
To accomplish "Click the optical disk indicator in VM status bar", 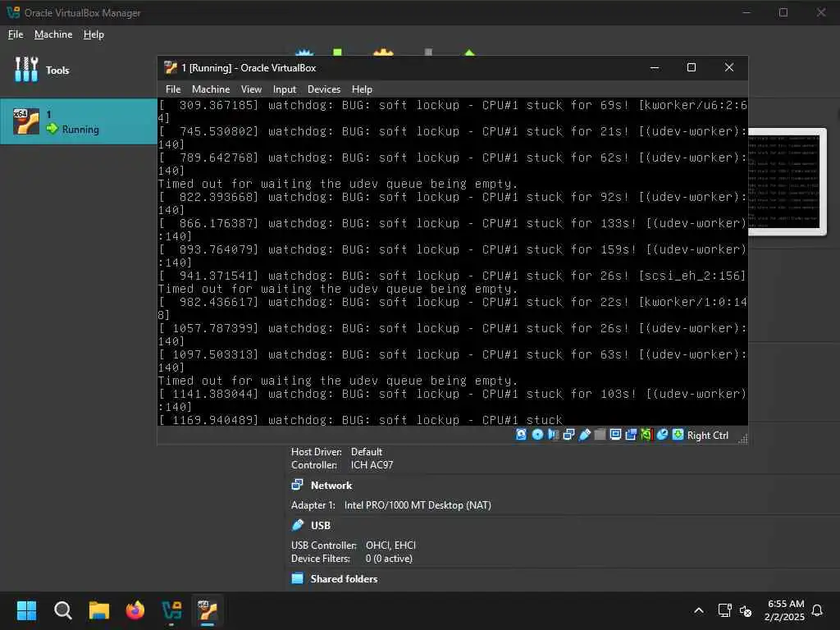I will [x=537, y=435].
